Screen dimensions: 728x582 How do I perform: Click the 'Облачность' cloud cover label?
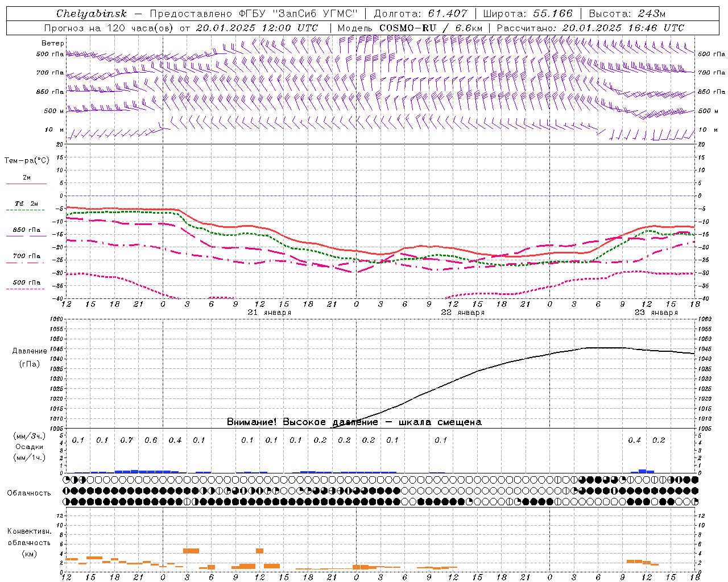pos(29,493)
